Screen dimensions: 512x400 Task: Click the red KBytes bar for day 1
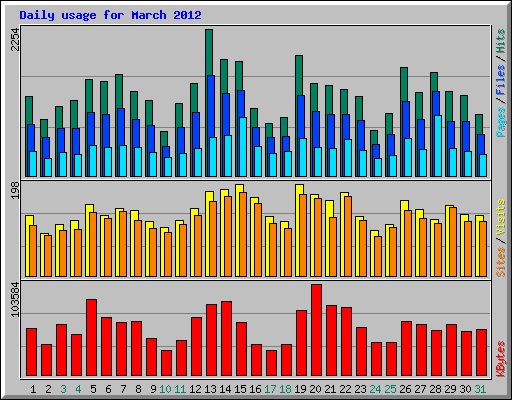coord(31,352)
